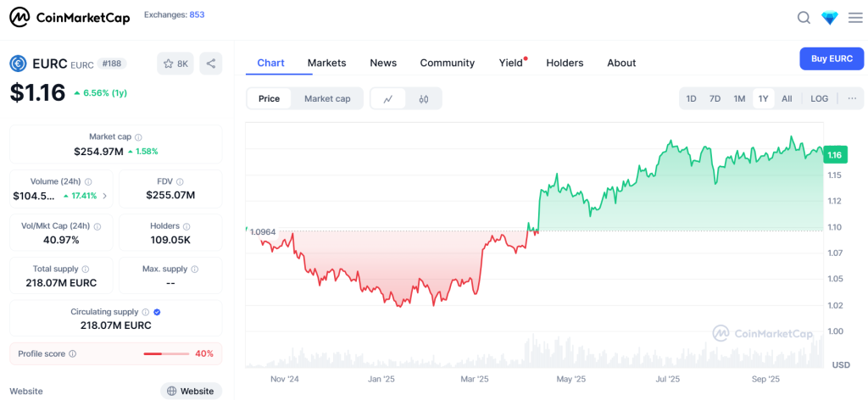Image resolution: width=868 pixels, height=400 pixels.
Task: Select the 7D time range
Action: [715, 99]
